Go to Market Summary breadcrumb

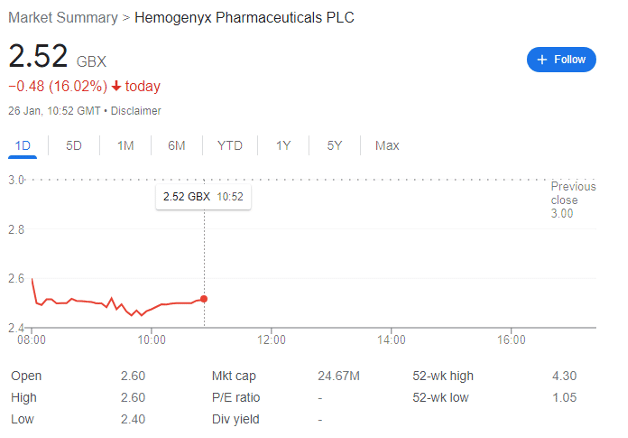(x=63, y=18)
